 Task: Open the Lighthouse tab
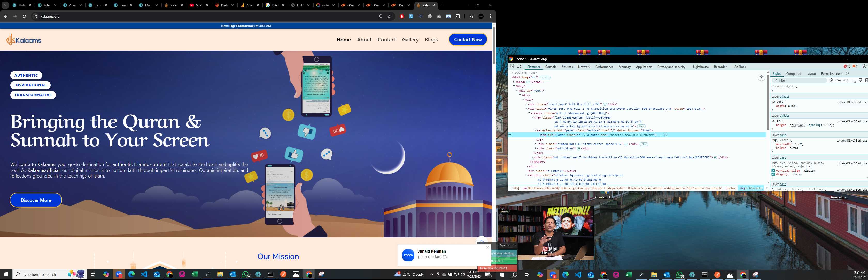pos(701,67)
